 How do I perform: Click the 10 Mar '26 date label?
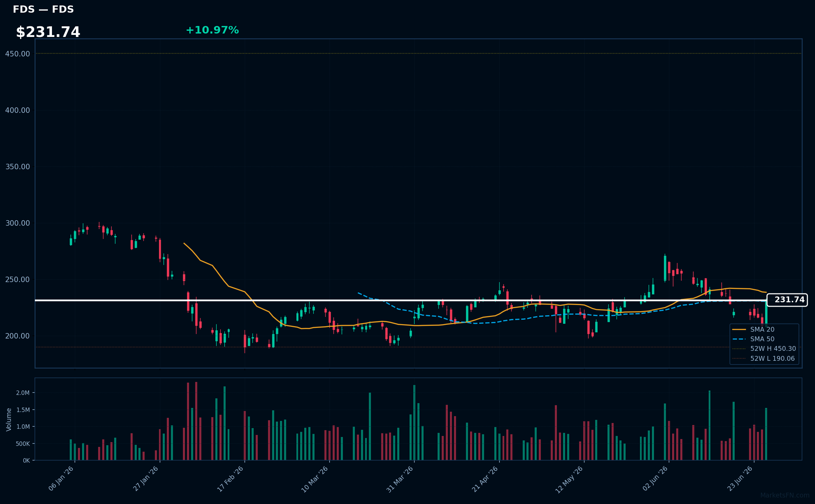[x=315, y=479]
